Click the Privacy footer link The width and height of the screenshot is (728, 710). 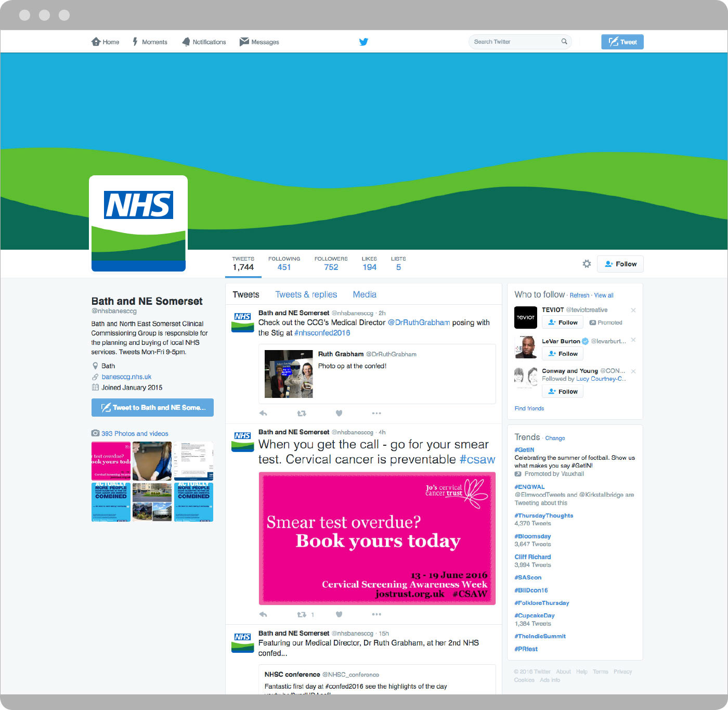pos(622,672)
